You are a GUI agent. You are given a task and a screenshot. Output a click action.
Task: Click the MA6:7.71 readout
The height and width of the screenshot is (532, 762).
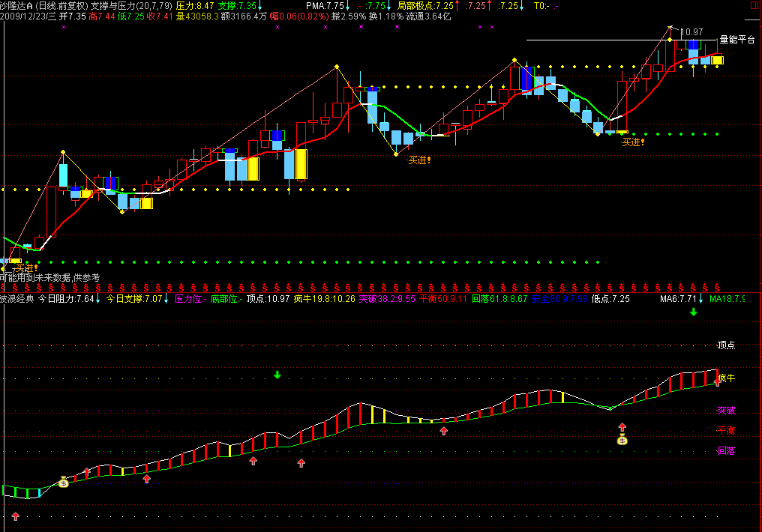point(678,299)
